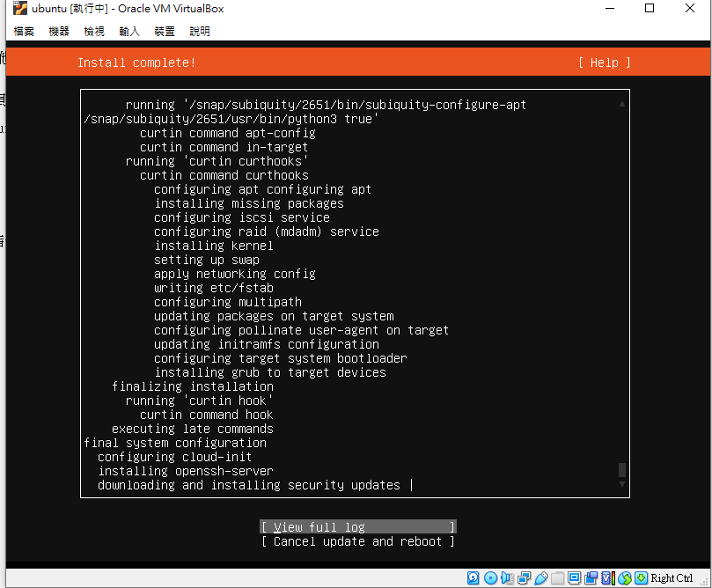Screen dimensions: 712x588
Task: Click the video recording status icon
Action: point(591,577)
